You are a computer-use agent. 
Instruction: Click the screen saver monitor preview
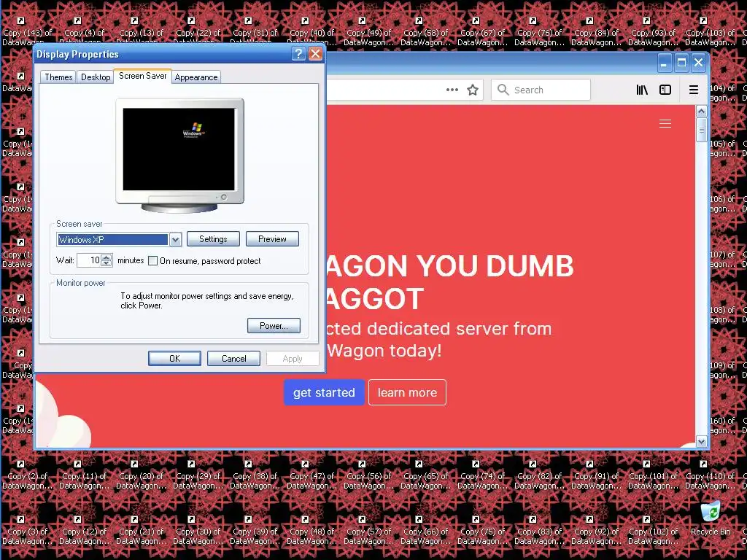[x=179, y=155]
